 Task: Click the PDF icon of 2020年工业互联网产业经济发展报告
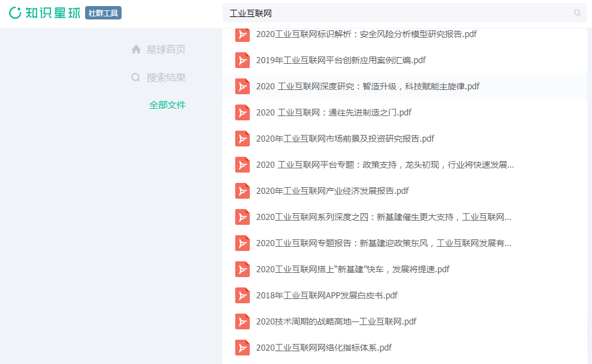pyautogui.click(x=243, y=190)
